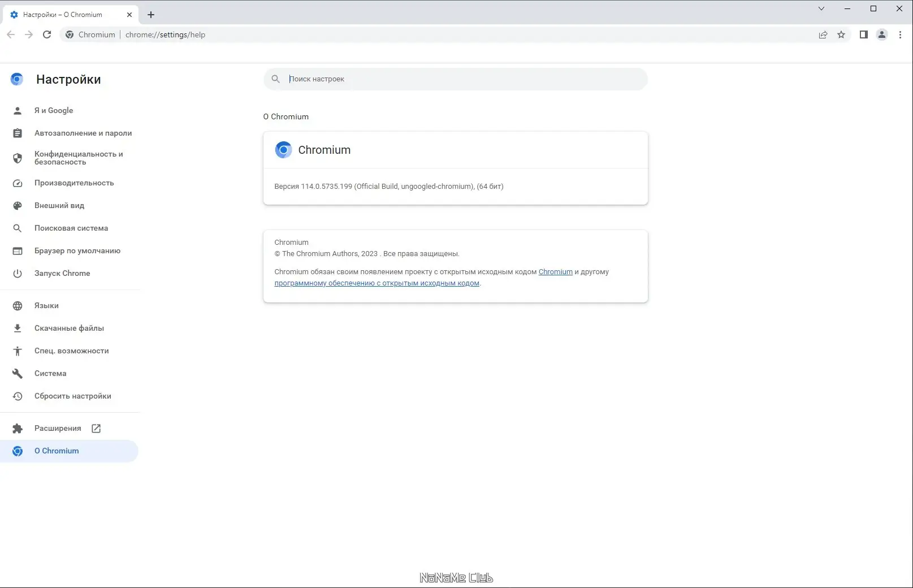Click the 'Chromium' open-source project link
Viewport: 913px width, 588px height.
tap(555, 271)
